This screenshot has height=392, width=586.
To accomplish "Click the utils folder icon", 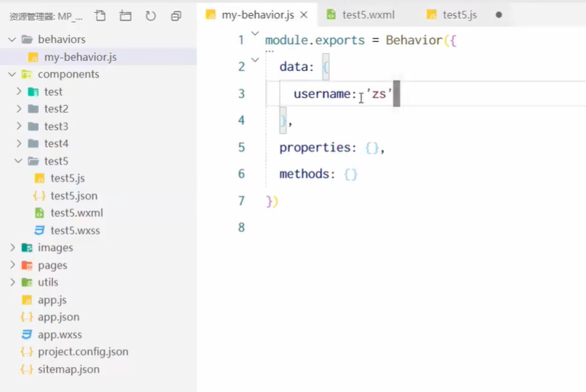I will [x=27, y=282].
